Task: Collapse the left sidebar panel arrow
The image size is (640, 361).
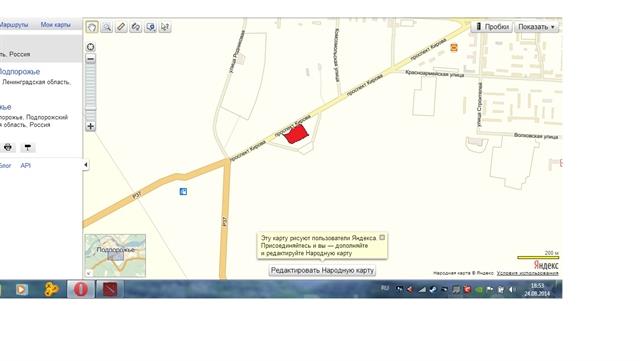Action: [86, 165]
